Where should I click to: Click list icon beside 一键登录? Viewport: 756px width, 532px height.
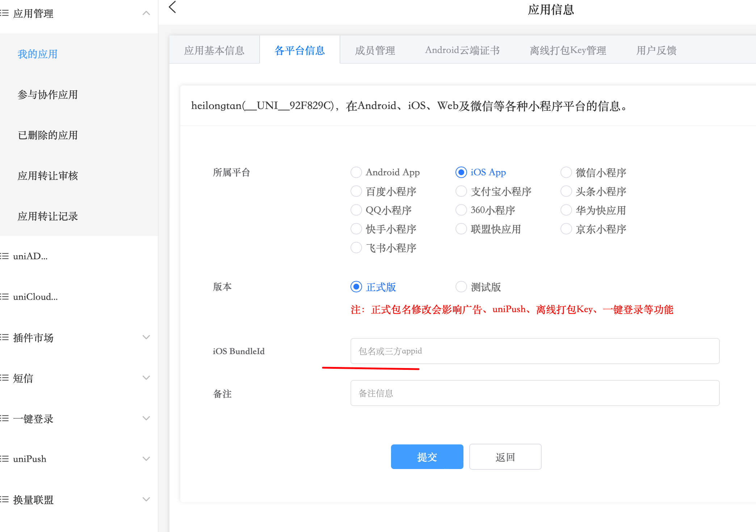4,418
